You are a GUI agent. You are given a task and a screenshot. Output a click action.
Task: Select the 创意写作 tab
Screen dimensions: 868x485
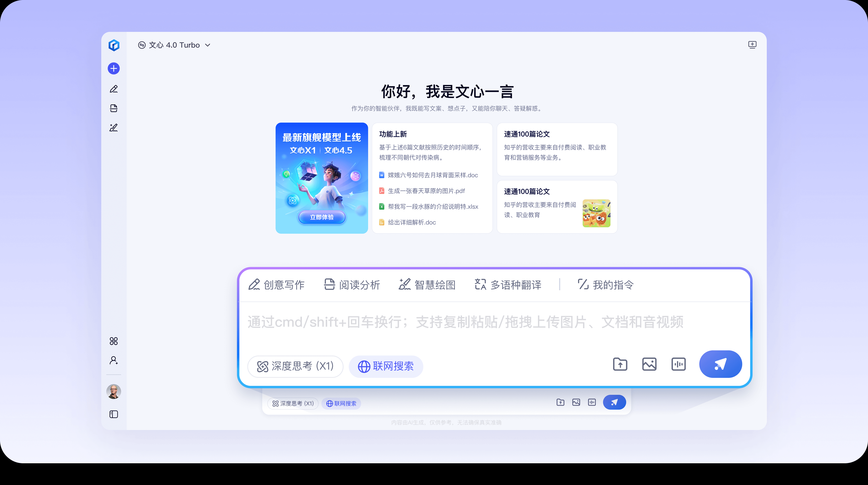tap(276, 285)
